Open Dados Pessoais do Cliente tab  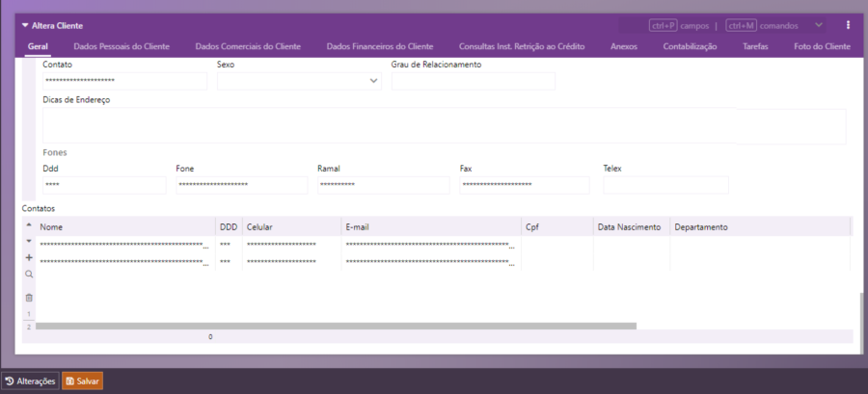122,46
